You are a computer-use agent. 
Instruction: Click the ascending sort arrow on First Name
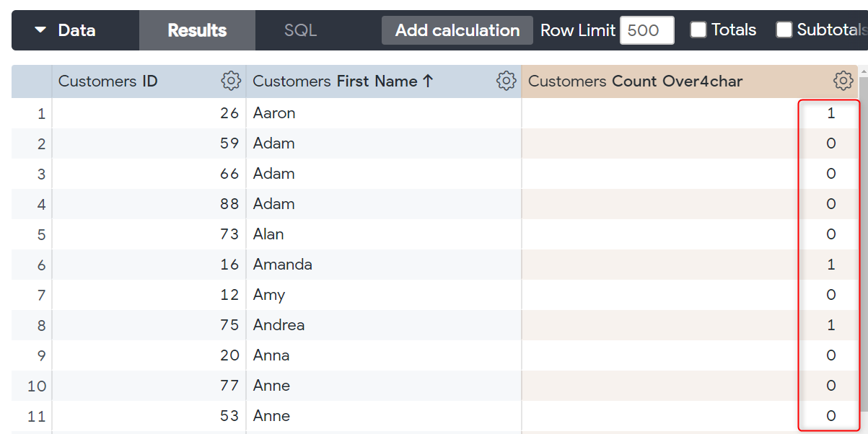pos(428,81)
